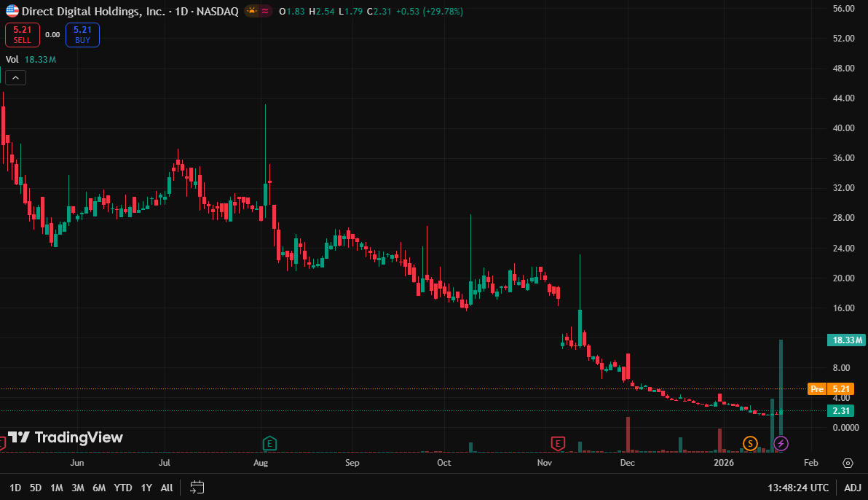Select the 3M time range
868x500 pixels.
pyautogui.click(x=77, y=488)
